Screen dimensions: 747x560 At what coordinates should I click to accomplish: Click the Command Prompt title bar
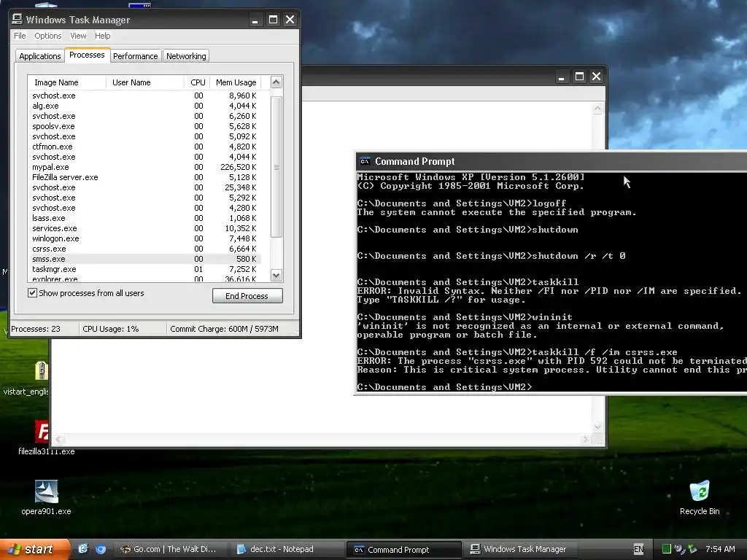tap(551, 161)
